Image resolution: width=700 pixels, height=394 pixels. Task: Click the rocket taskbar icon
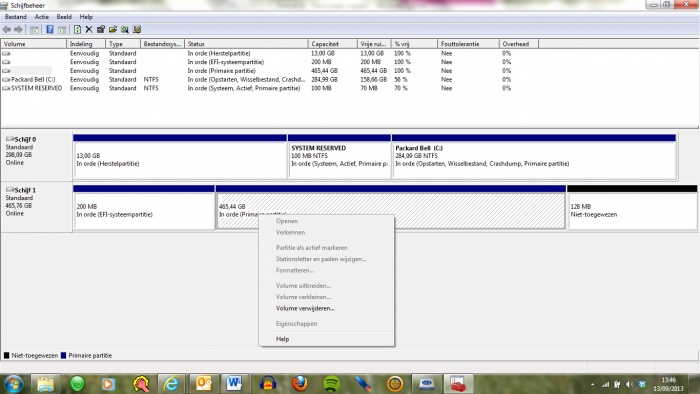363,384
